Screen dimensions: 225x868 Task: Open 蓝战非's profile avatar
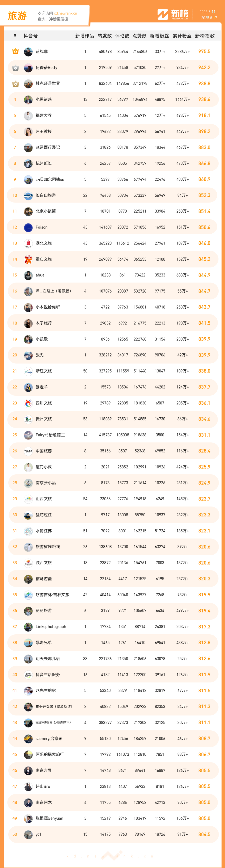28,52
